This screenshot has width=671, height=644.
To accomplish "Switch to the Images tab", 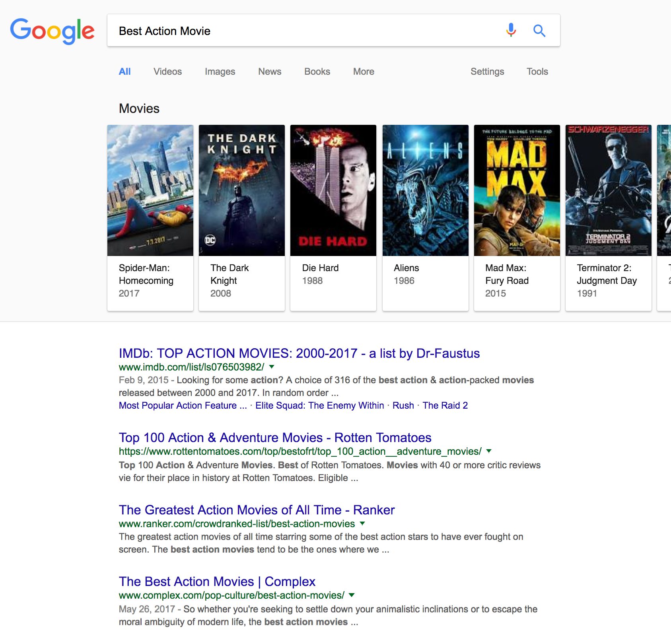I will tap(220, 72).
